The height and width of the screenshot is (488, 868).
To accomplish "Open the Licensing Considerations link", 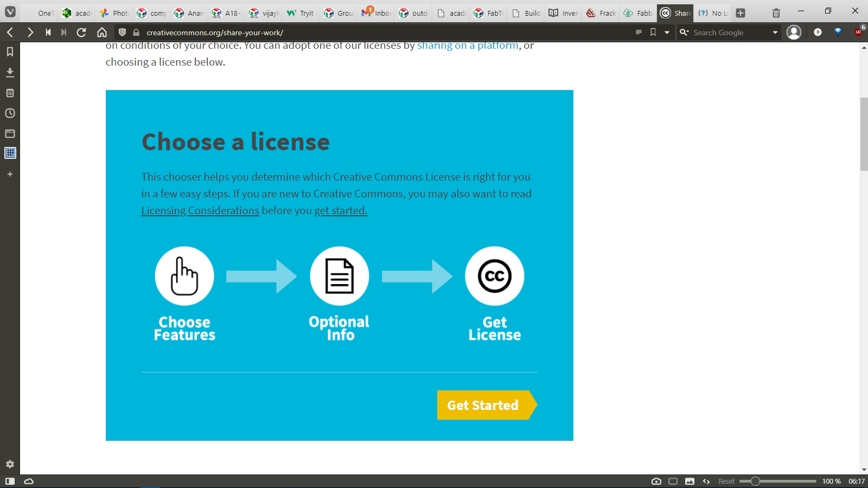I will tap(200, 210).
